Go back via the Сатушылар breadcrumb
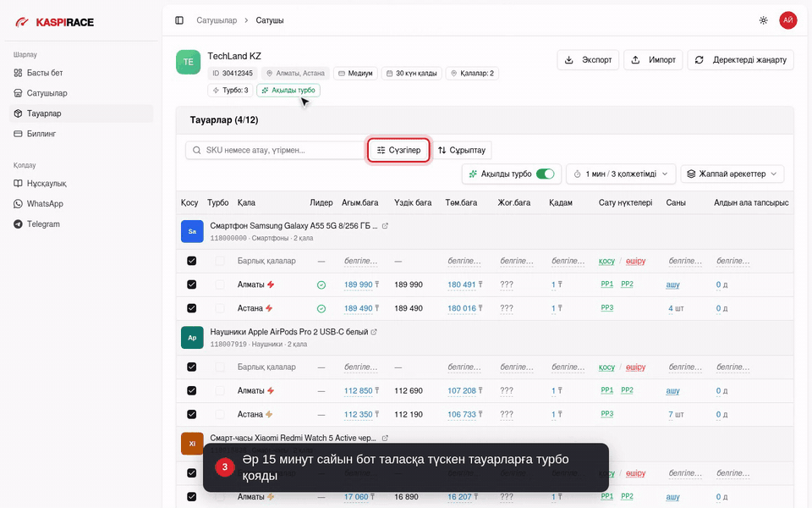Image resolution: width=812 pixels, height=508 pixels. [x=217, y=20]
